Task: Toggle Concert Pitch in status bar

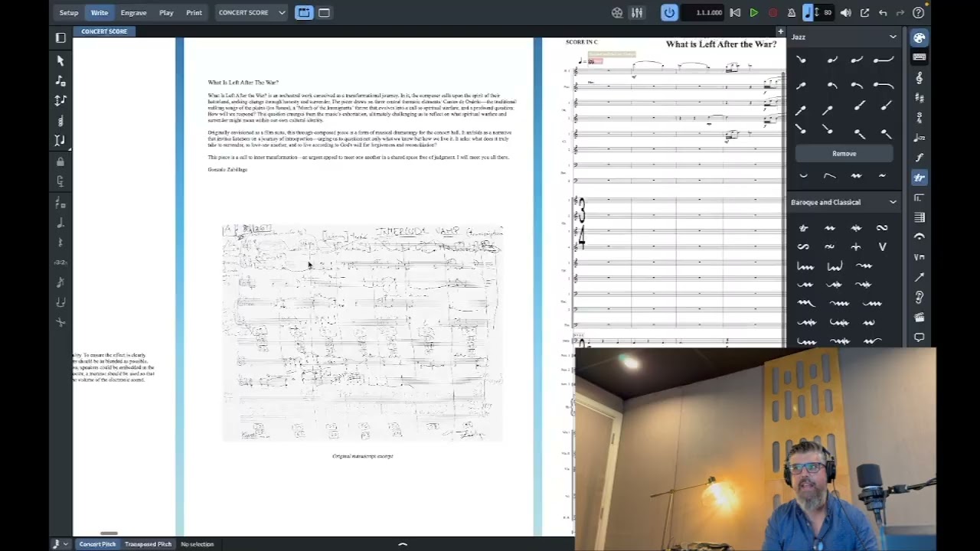Action: [97, 544]
